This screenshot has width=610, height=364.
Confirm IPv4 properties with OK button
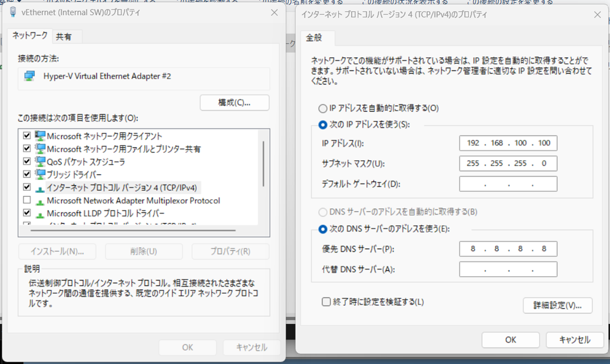coord(511,340)
